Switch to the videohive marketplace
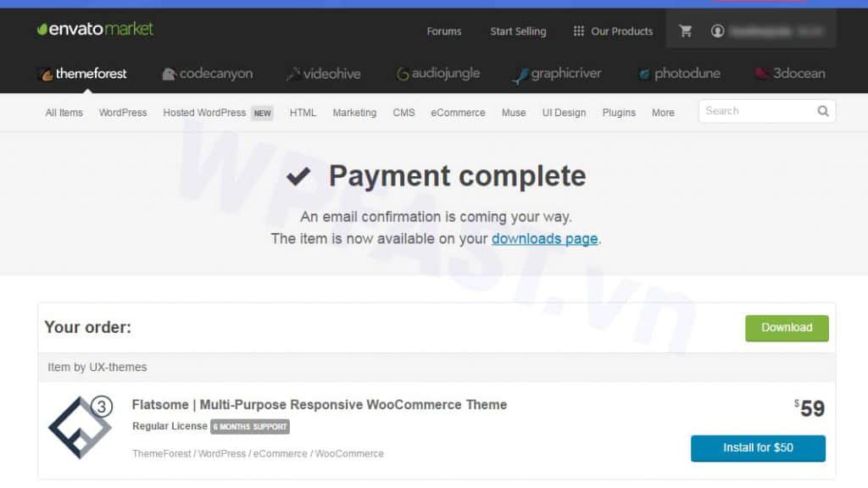 324,74
